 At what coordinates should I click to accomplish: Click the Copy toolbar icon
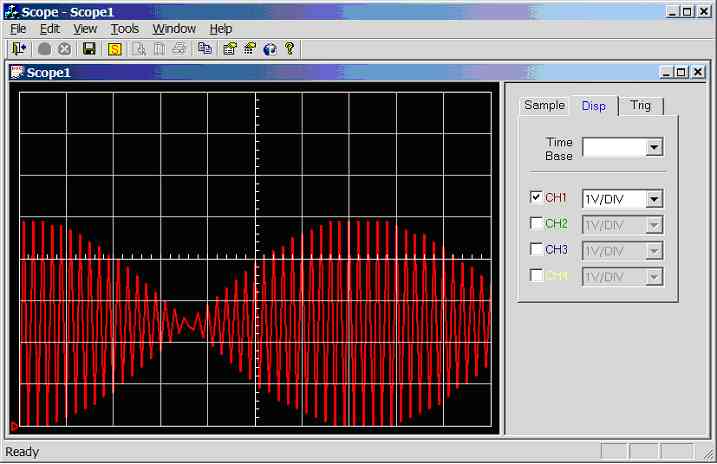point(204,48)
